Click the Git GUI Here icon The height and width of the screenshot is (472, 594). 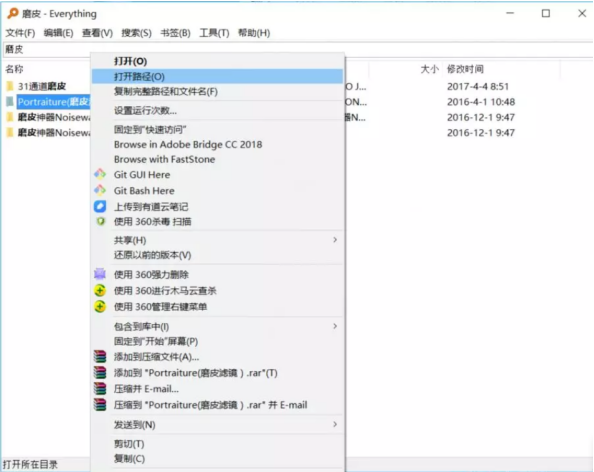pyautogui.click(x=100, y=174)
